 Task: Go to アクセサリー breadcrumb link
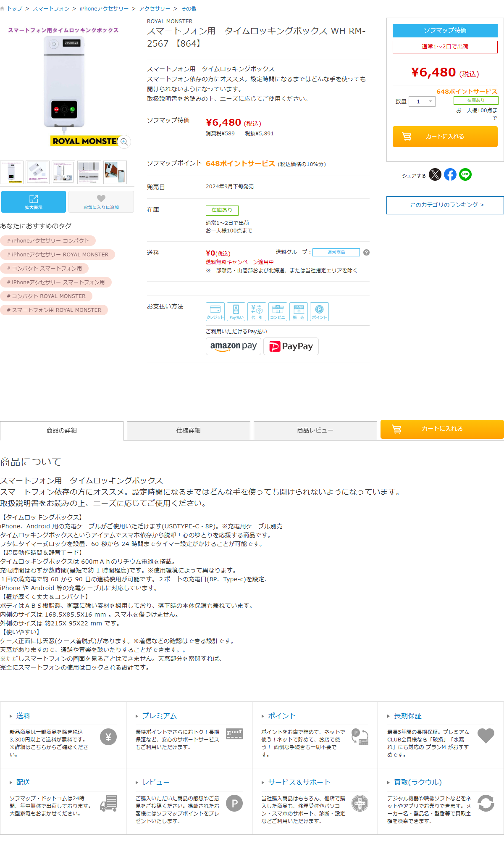click(x=155, y=8)
